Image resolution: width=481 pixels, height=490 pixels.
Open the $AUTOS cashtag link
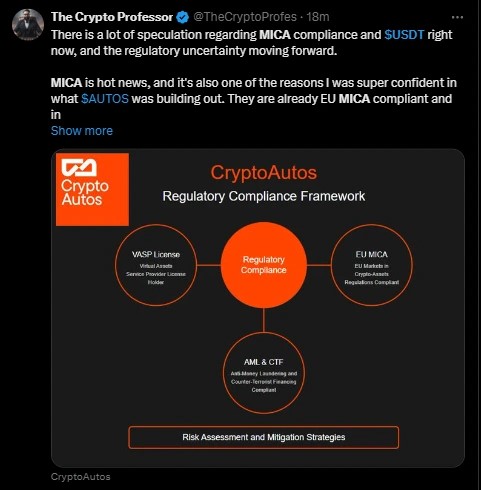click(105, 99)
